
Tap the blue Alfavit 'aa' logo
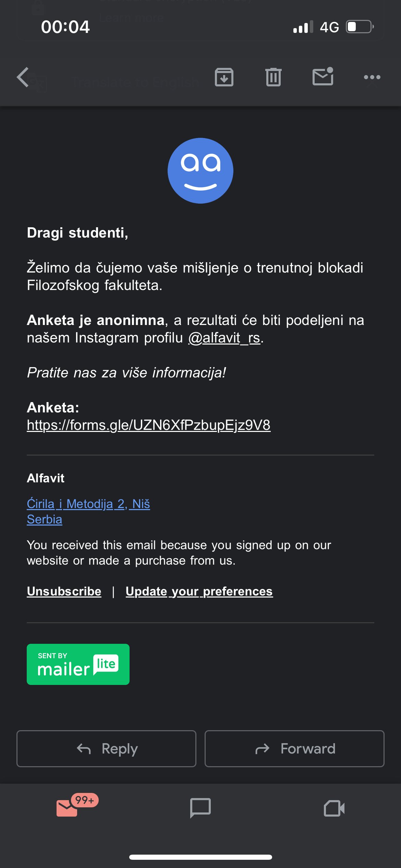(200, 170)
